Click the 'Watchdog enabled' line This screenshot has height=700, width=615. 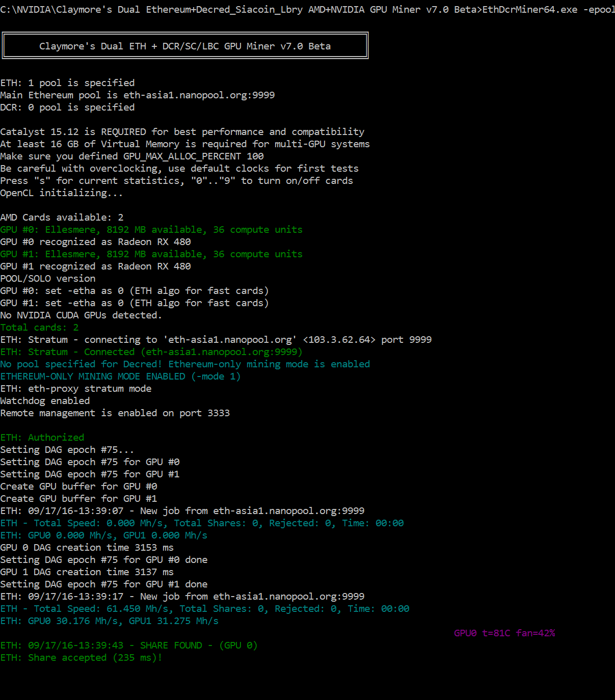[45, 401]
